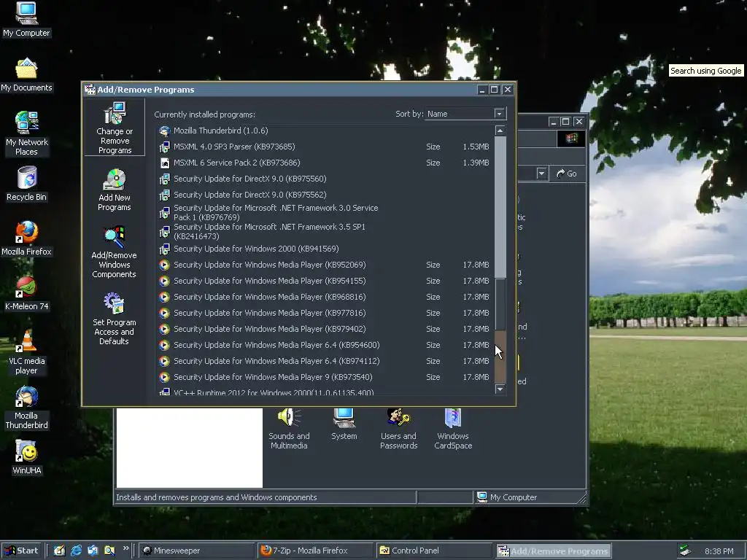This screenshot has width=747, height=560.
Task: Open My Network Places desktop icon
Action: (27, 133)
